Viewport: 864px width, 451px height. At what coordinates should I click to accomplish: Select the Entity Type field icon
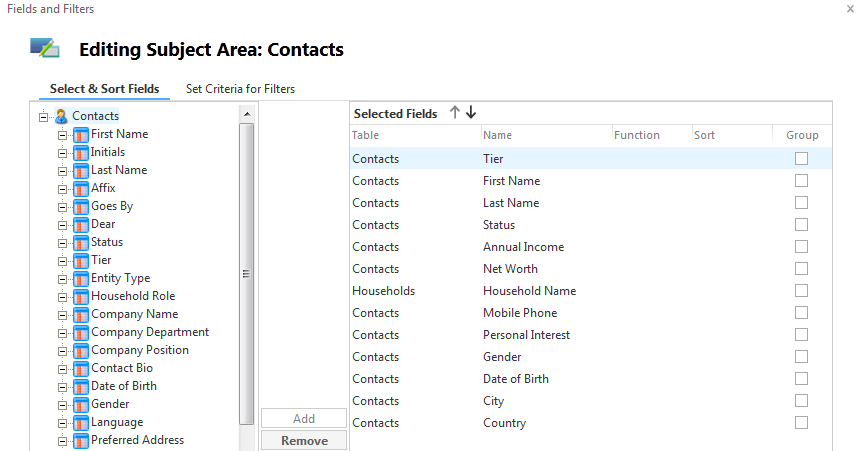point(81,278)
